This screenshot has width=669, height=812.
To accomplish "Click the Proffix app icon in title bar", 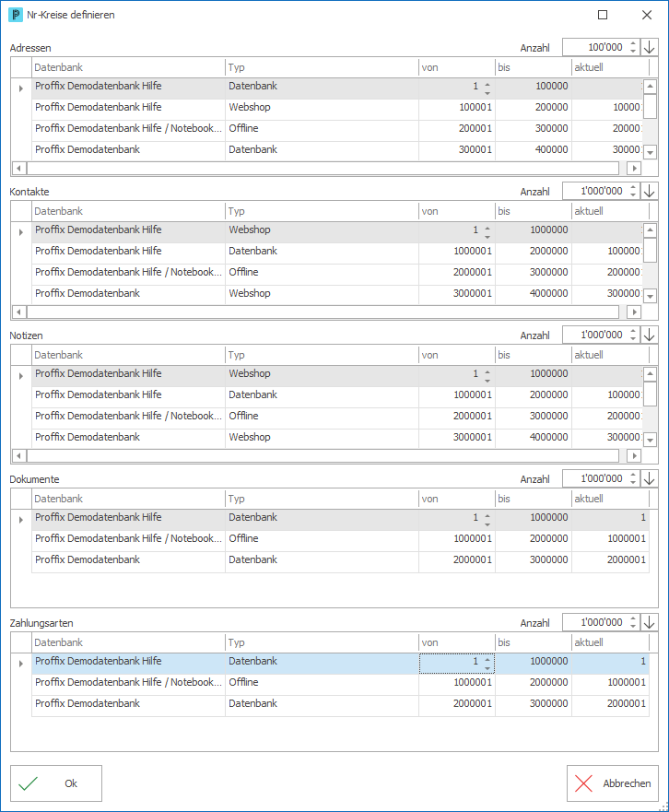I will (x=16, y=15).
